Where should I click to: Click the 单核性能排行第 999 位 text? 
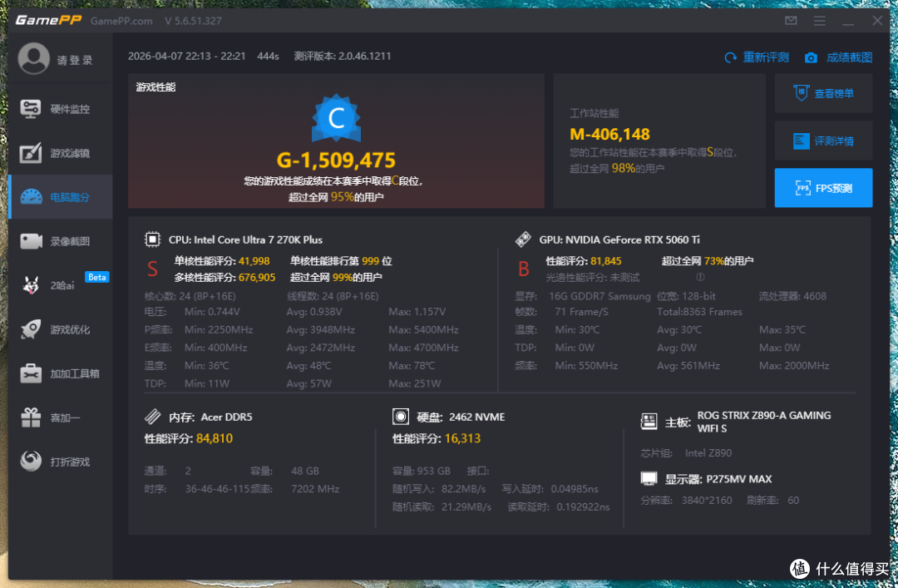pos(341,261)
